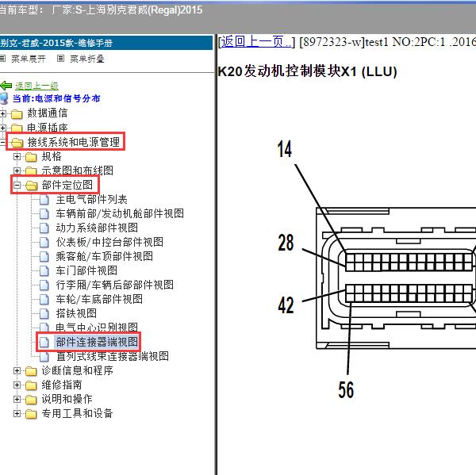
Task: Open 动力系统部件视图 in the tree
Action: [97, 228]
